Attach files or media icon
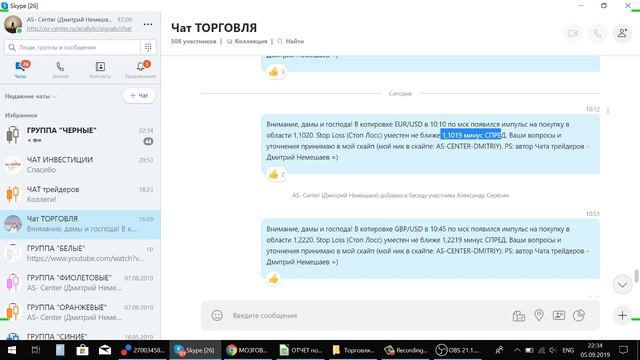The width and height of the screenshot is (640, 360). click(519, 316)
